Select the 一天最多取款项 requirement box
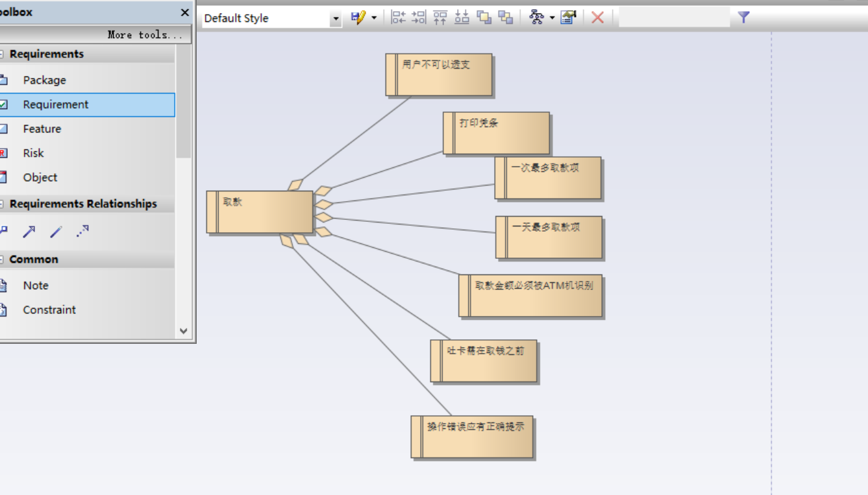Screen dimensions: 868x495 pos(549,237)
